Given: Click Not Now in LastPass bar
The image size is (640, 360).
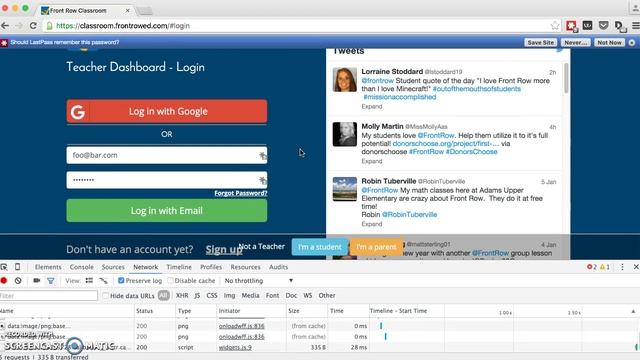Looking at the screenshot, I should tap(609, 42).
